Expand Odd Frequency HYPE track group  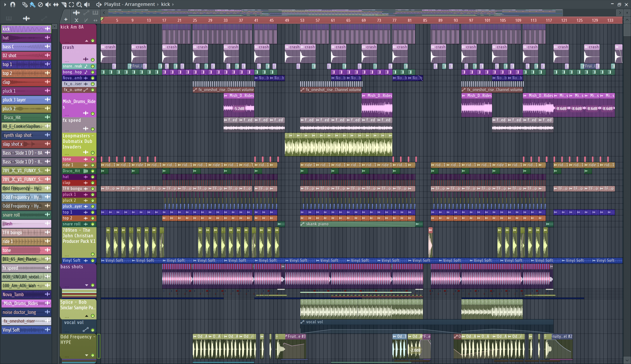[87, 355]
